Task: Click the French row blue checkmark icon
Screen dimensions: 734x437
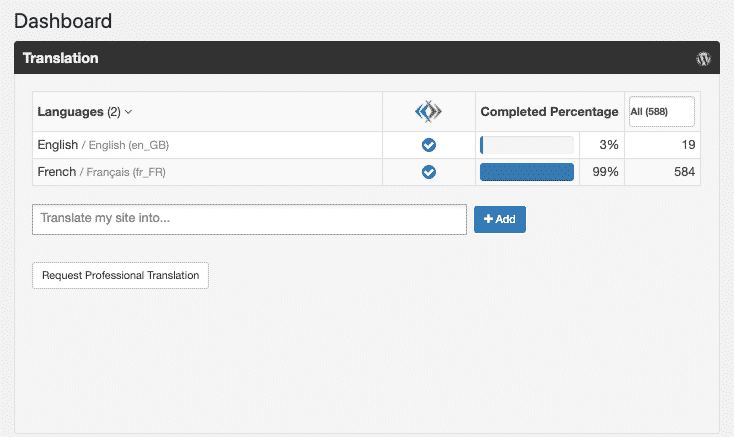Action: [x=428, y=172]
